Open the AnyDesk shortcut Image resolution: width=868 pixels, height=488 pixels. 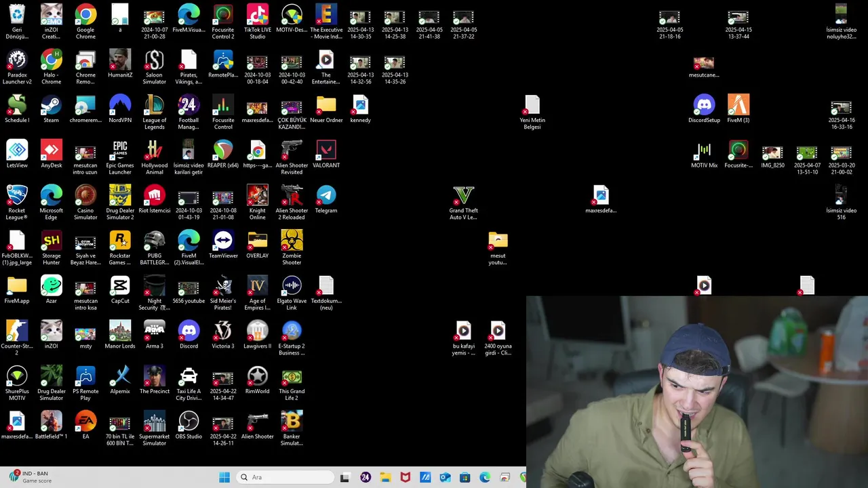pos(51,154)
